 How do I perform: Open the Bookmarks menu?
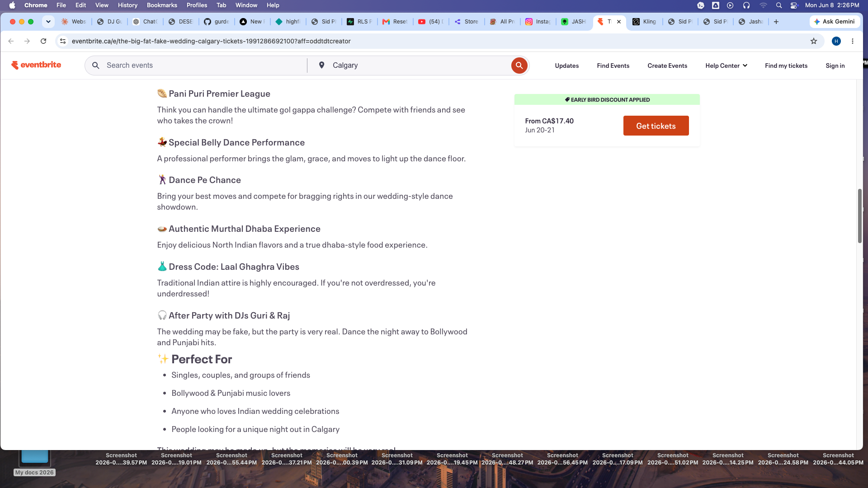click(x=162, y=5)
